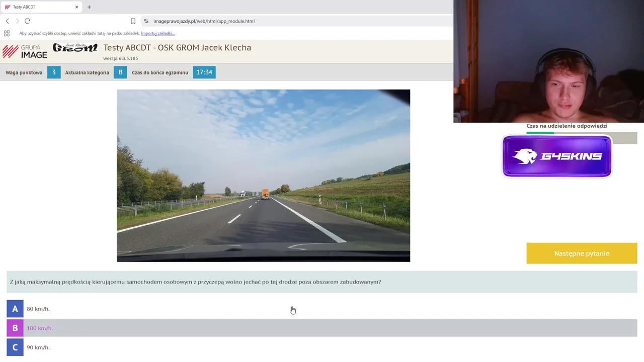The width and height of the screenshot is (644, 362).
Task: Select answer C letter box
Action: (x=15, y=347)
